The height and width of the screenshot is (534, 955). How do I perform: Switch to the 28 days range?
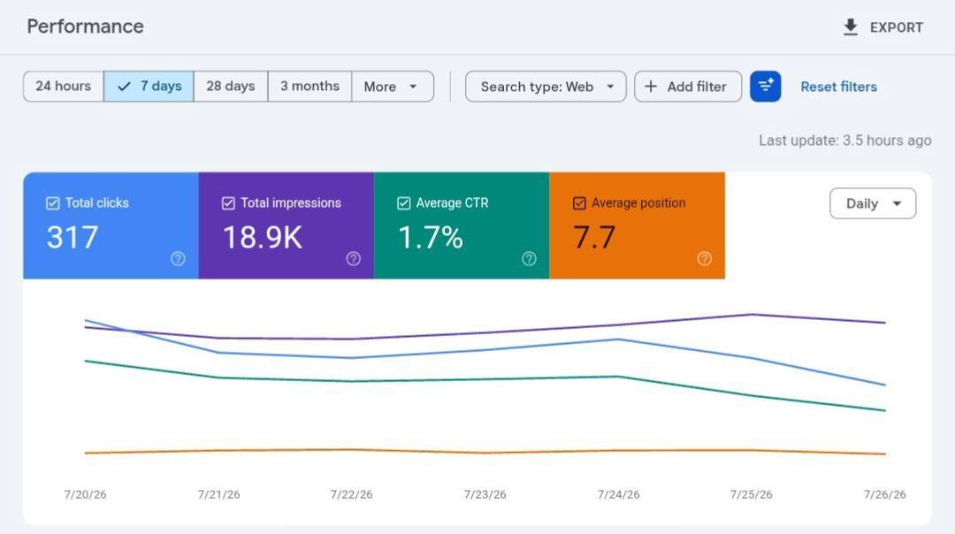point(230,86)
